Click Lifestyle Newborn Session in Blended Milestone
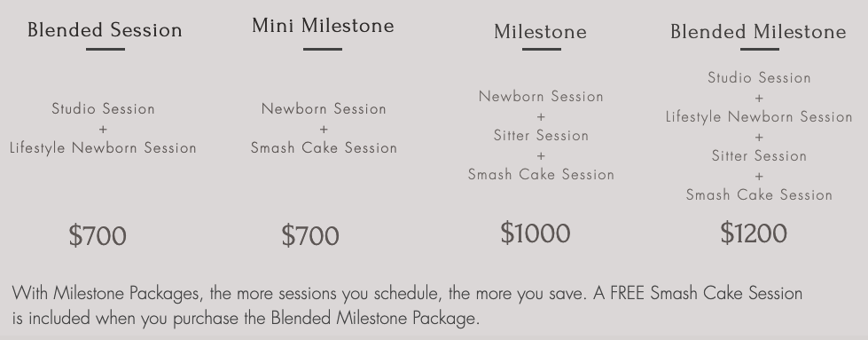The width and height of the screenshot is (868, 340). 759,117
